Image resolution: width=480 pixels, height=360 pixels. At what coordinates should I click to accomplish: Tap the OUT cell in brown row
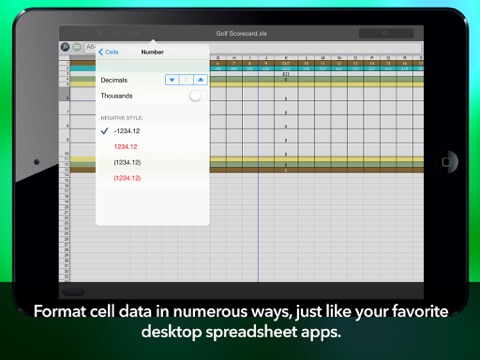286,63
